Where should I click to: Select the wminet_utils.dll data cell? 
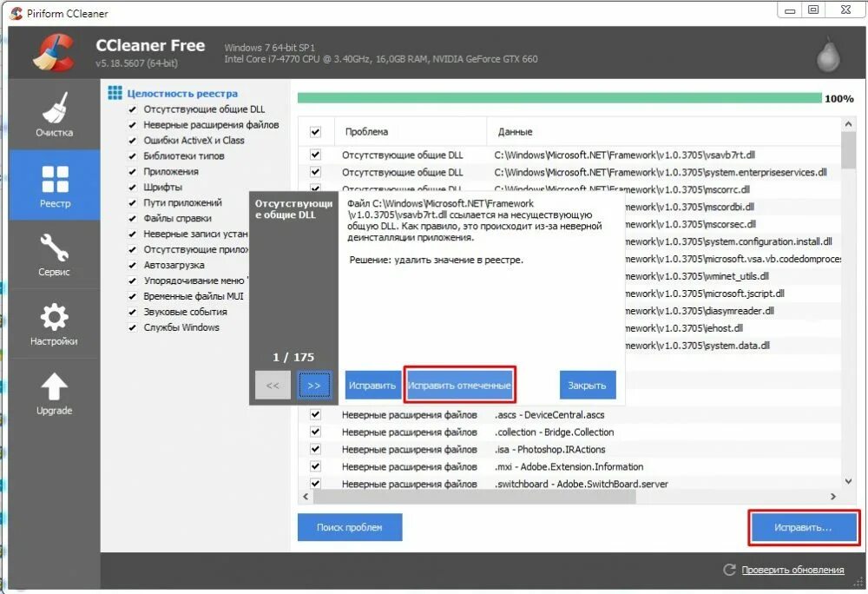(697, 275)
